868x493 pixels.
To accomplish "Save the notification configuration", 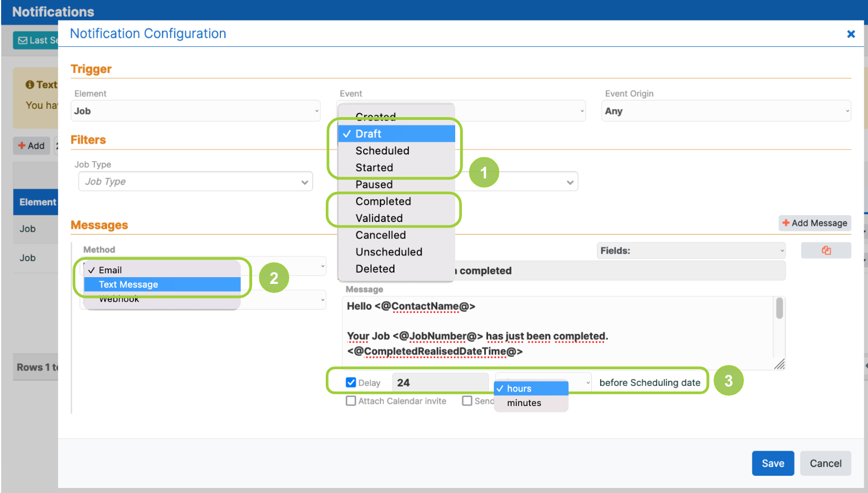I will (x=773, y=463).
